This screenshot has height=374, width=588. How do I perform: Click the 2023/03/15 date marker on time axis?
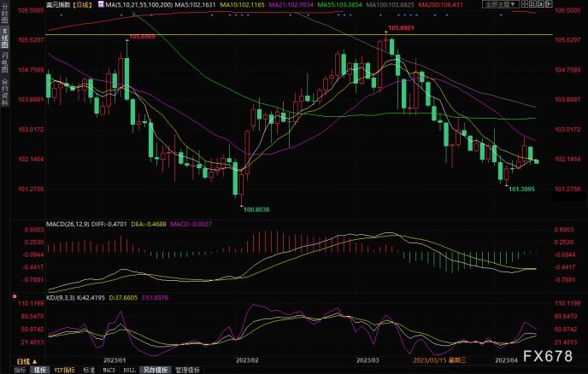436,360
